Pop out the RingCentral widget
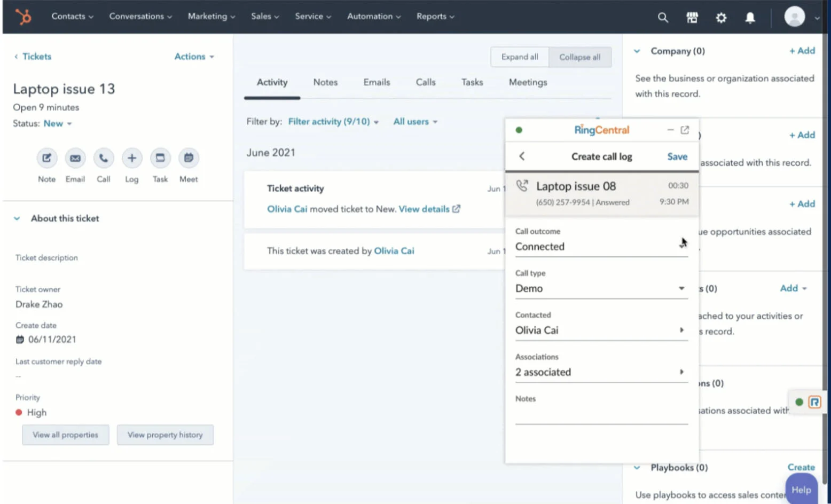The width and height of the screenshot is (831, 504). 685,130
